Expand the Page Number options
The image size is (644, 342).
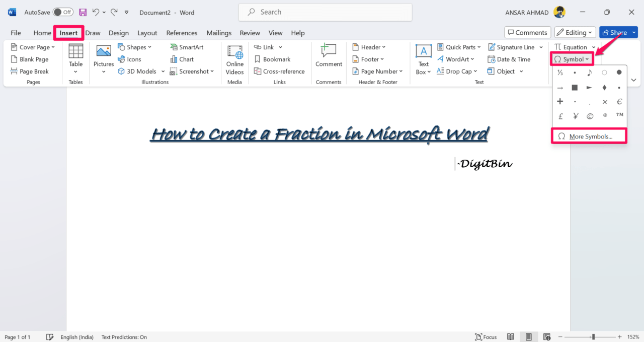click(x=378, y=71)
